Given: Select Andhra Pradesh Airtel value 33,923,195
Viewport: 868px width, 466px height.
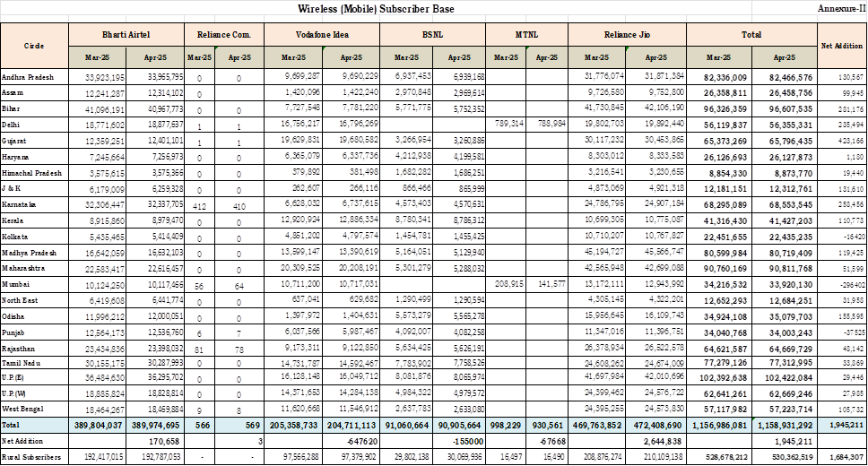Looking at the screenshot, I should point(105,77).
